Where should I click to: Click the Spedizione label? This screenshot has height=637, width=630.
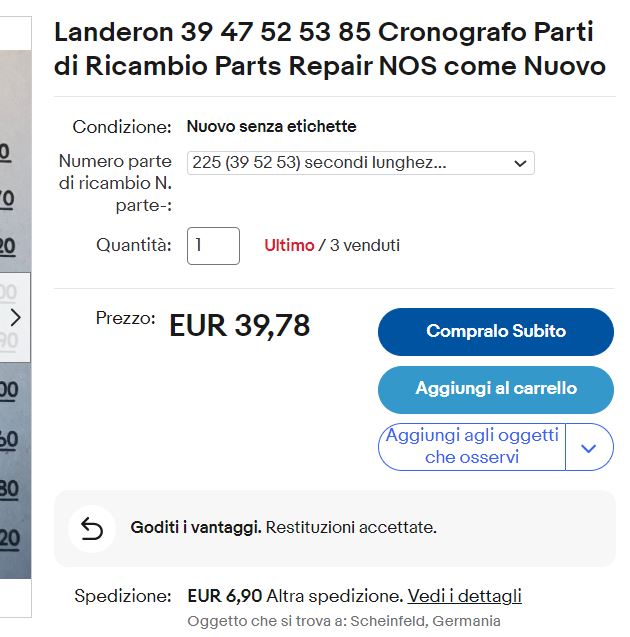(x=123, y=596)
